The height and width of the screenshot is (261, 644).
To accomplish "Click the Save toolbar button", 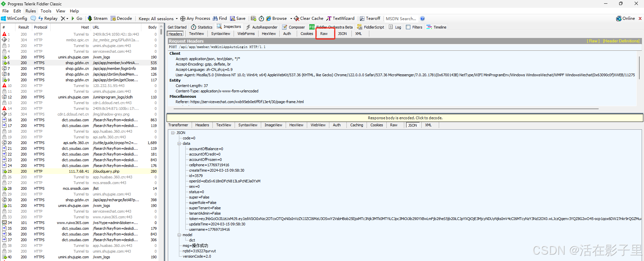I will point(238,18).
